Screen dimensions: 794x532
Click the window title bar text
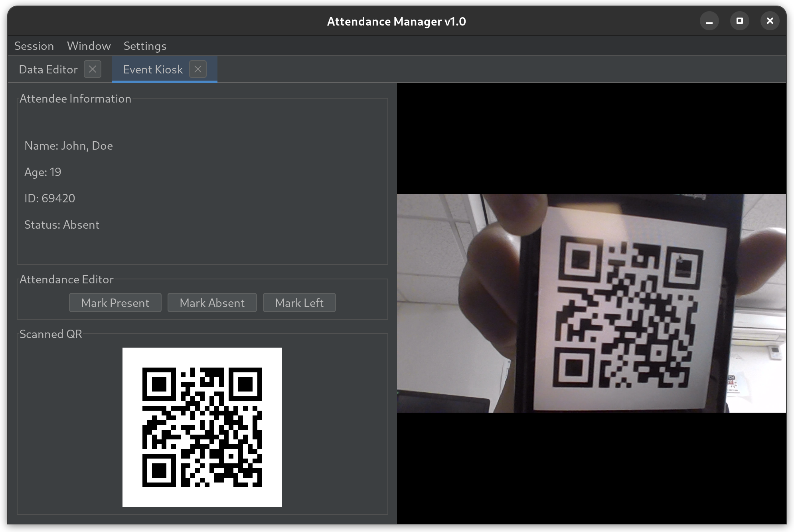[396, 22]
